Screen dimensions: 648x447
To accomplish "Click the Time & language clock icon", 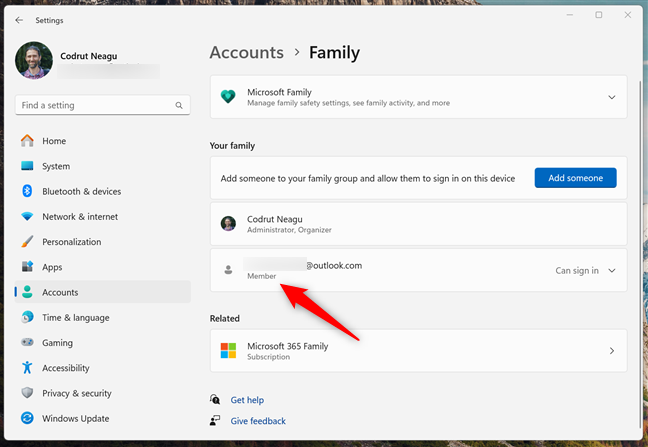I will (27, 317).
